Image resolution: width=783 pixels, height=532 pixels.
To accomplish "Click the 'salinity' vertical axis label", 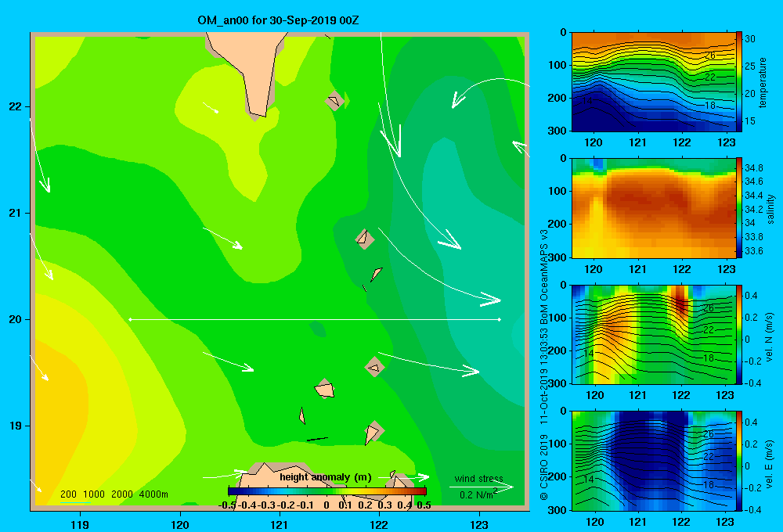I will point(770,209).
